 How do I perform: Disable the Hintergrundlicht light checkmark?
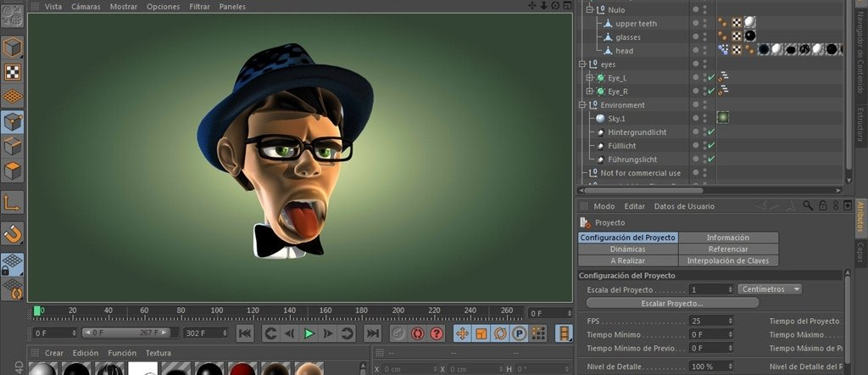point(711,132)
